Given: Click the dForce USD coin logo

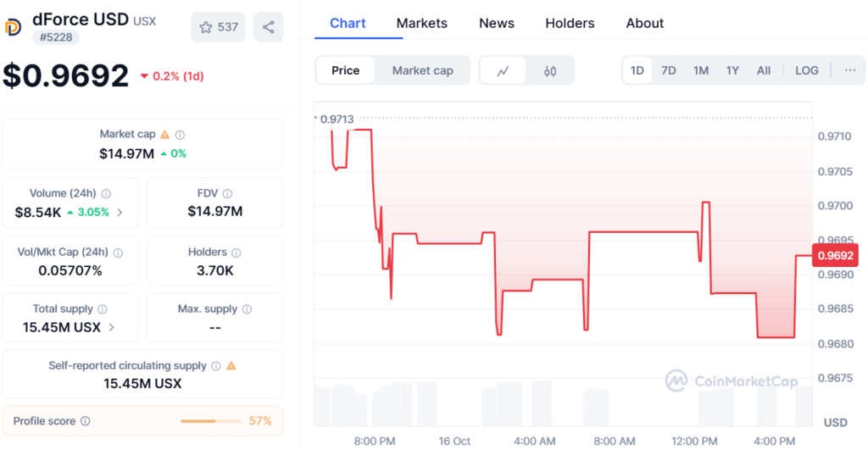Looking at the screenshot, I should pyautogui.click(x=14, y=27).
